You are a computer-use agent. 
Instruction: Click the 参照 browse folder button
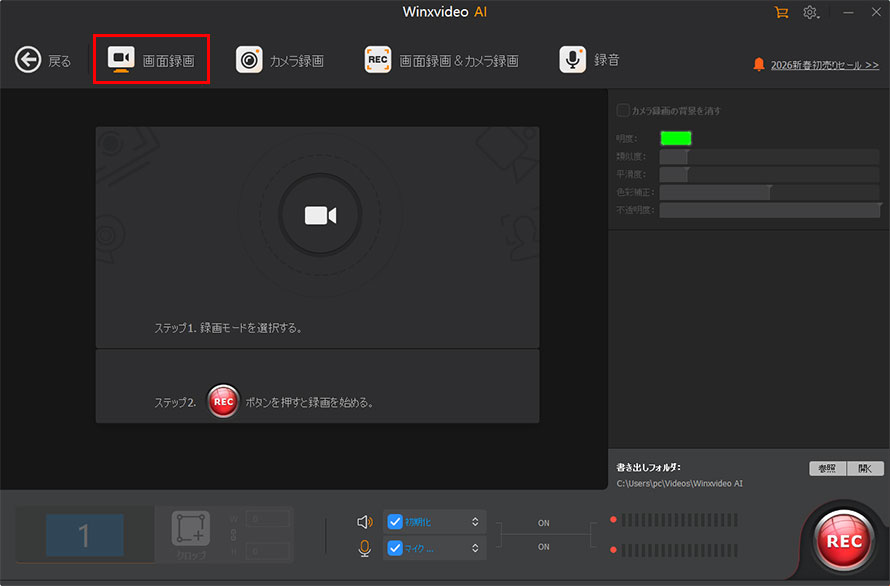pos(827,468)
